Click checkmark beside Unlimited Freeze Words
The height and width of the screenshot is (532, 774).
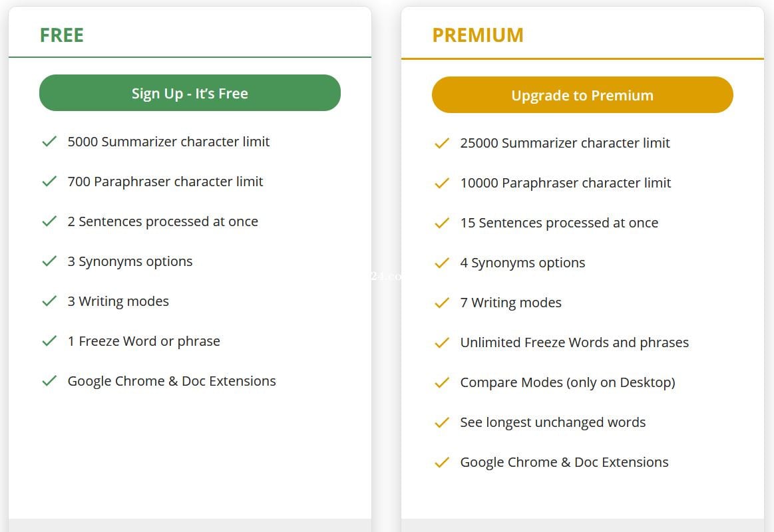pyautogui.click(x=442, y=342)
